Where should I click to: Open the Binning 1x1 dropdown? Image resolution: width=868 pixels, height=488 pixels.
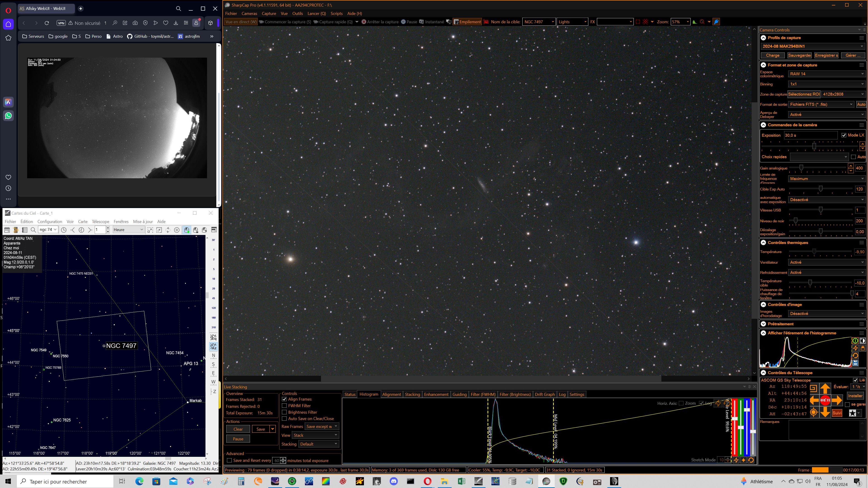click(826, 84)
